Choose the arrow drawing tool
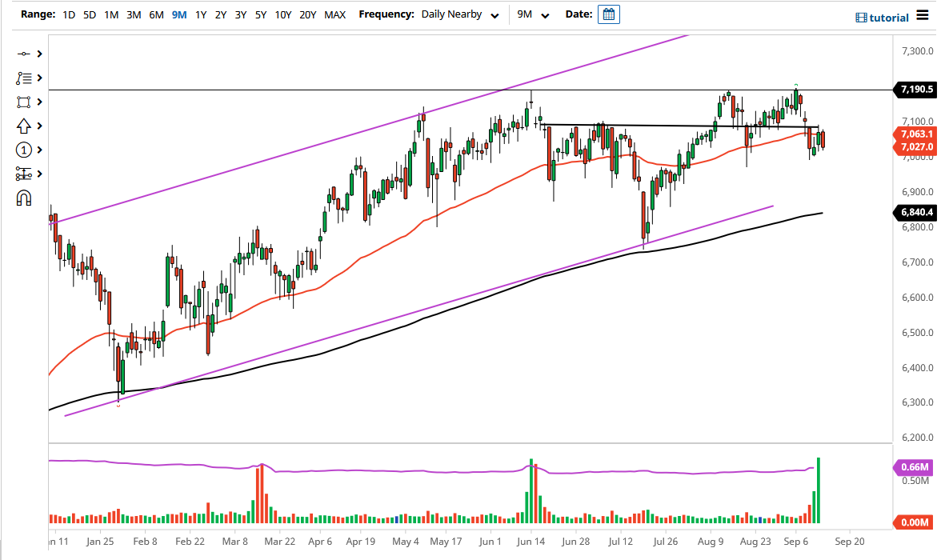The width and height of the screenshot is (941, 560). coord(22,126)
